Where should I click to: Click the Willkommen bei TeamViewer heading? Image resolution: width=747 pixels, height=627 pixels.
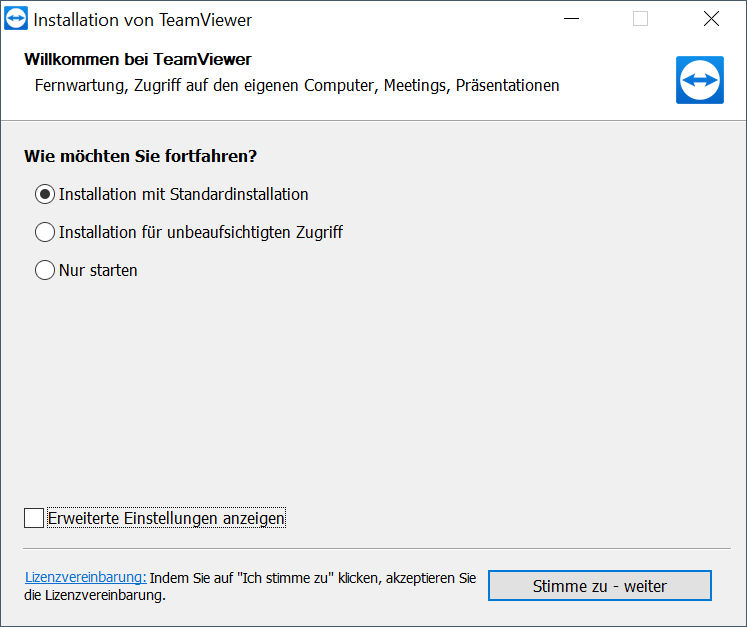coord(138,60)
